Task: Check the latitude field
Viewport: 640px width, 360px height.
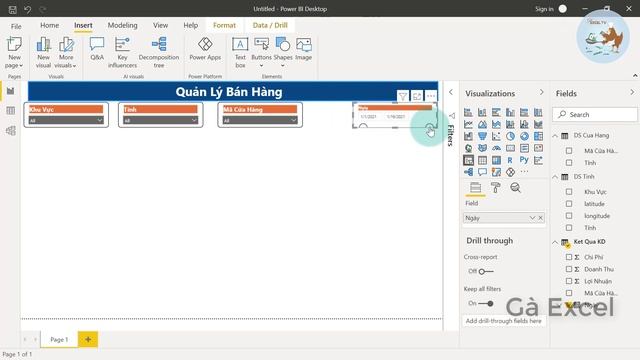Action: click(x=569, y=204)
